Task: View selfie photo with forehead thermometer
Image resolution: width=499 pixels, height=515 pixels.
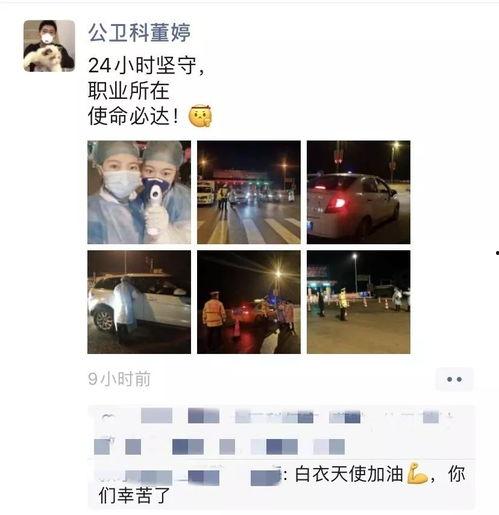Action: pyautogui.click(x=139, y=192)
